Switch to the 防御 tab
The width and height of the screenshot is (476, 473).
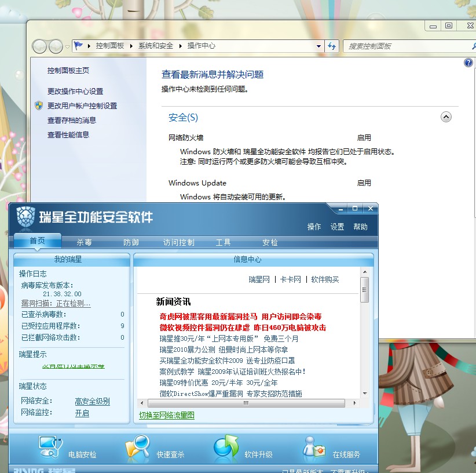coord(131,242)
